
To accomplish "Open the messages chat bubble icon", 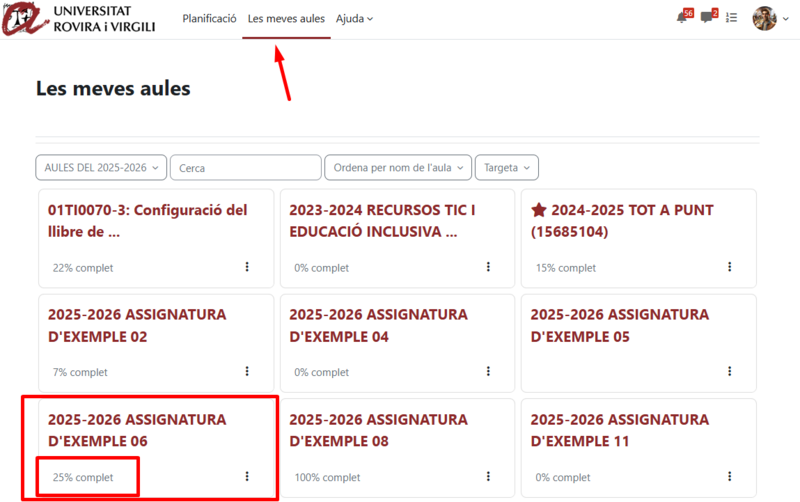I will click(x=708, y=18).
